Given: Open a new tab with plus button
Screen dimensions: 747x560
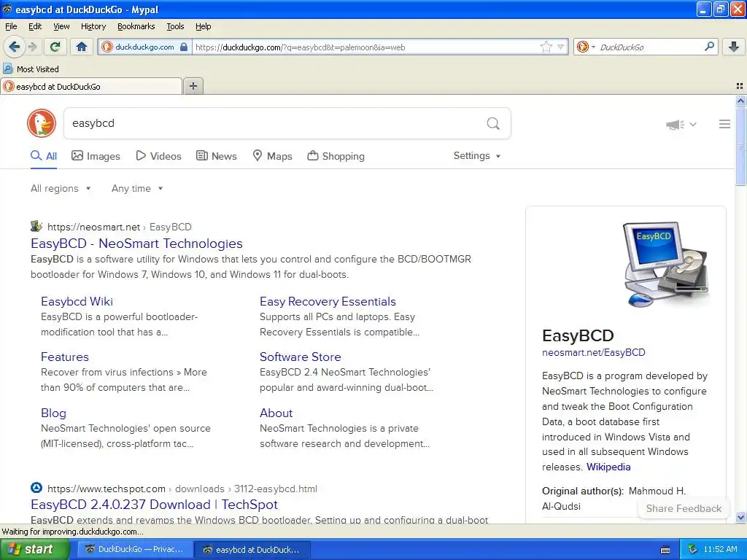Looking at the screenshot, I should [193, 86].
